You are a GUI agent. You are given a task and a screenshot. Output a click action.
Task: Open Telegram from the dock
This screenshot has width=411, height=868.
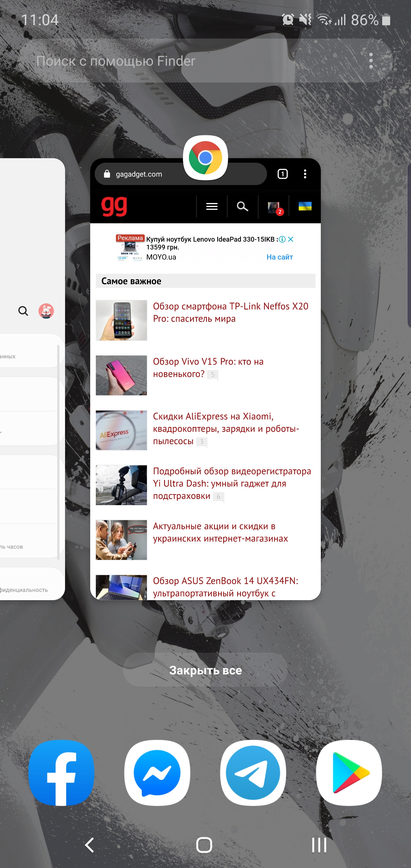point(253,773)
